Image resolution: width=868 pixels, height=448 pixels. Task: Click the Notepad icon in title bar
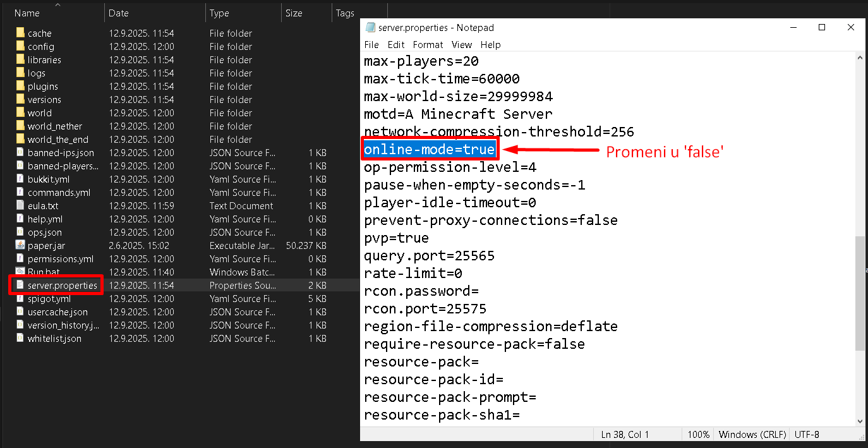point(370,28)
